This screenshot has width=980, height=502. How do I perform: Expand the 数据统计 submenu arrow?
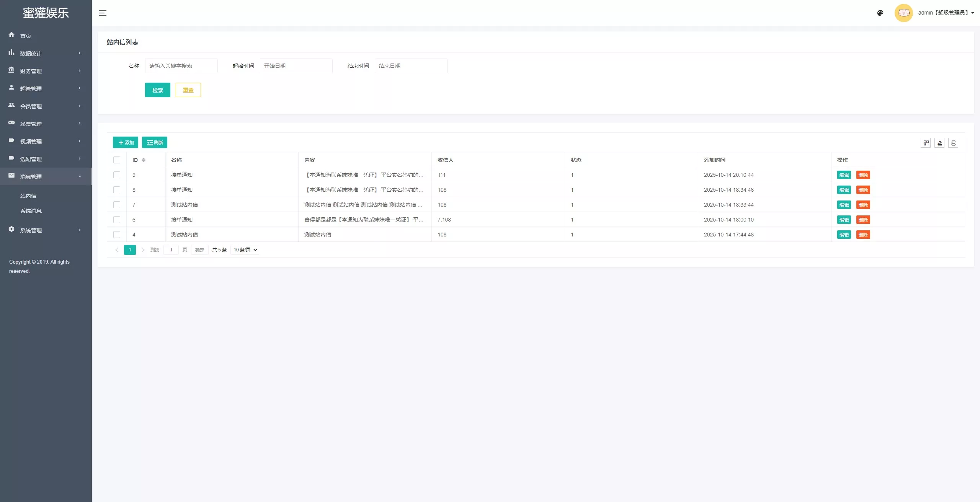coord(80,53)
